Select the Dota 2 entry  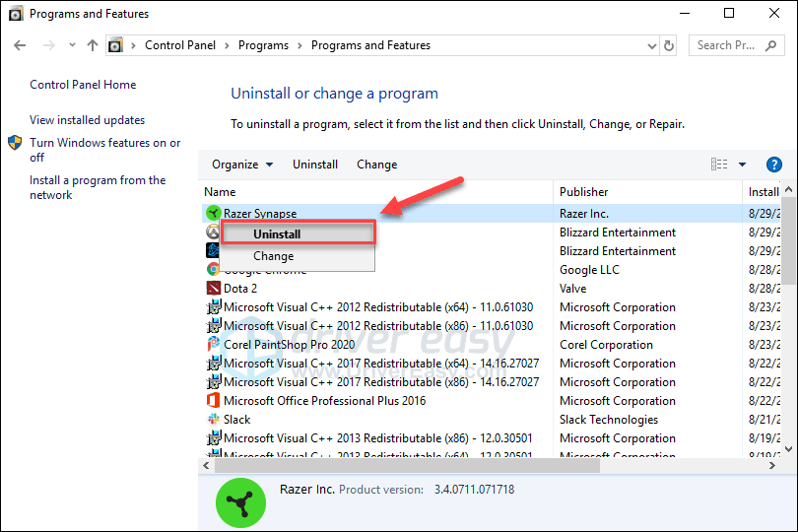(x=240, y=288)
